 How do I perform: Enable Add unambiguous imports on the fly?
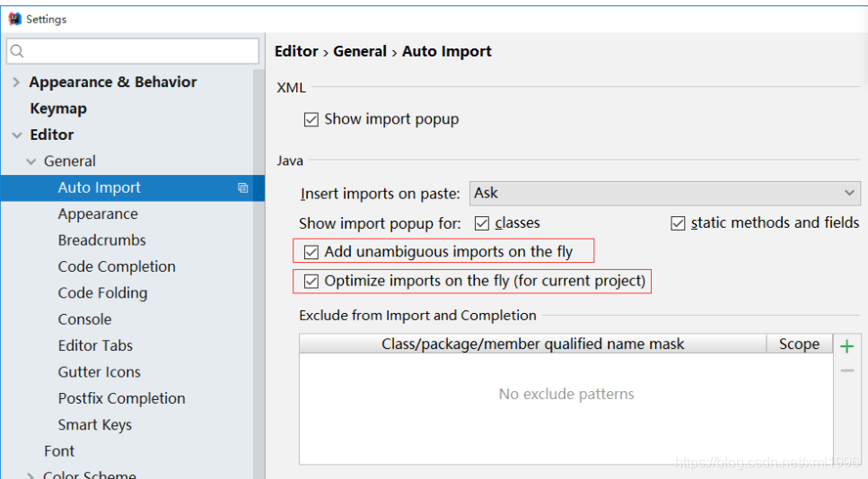311,252
